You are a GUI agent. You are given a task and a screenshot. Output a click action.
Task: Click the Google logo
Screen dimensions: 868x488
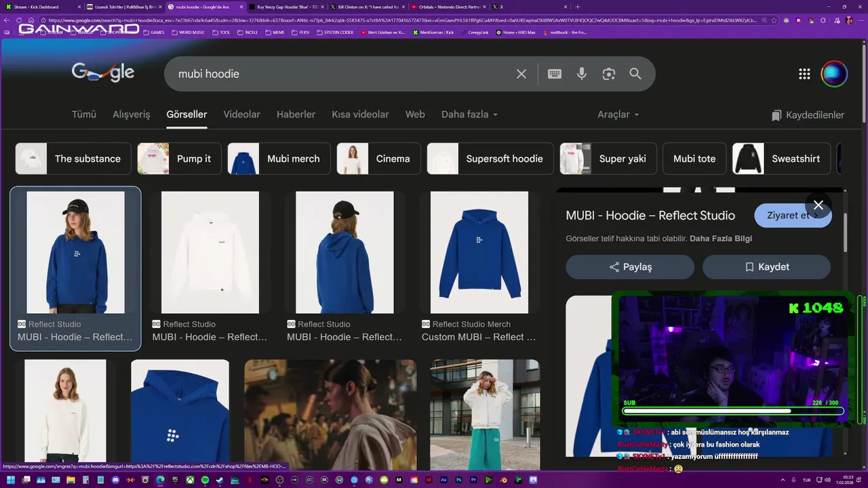point(103,73)
